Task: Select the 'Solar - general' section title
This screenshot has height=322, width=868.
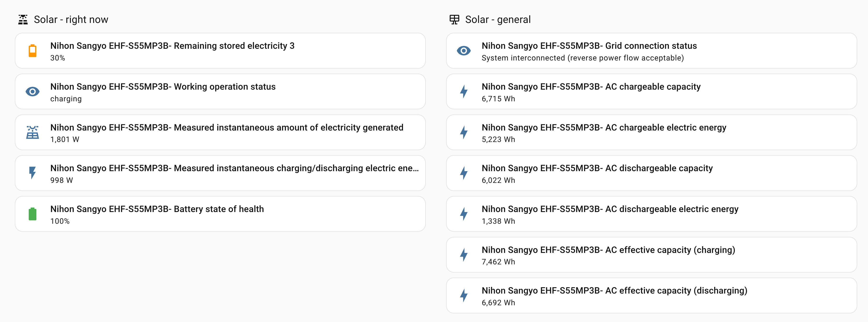Action: tap(498, 19)
